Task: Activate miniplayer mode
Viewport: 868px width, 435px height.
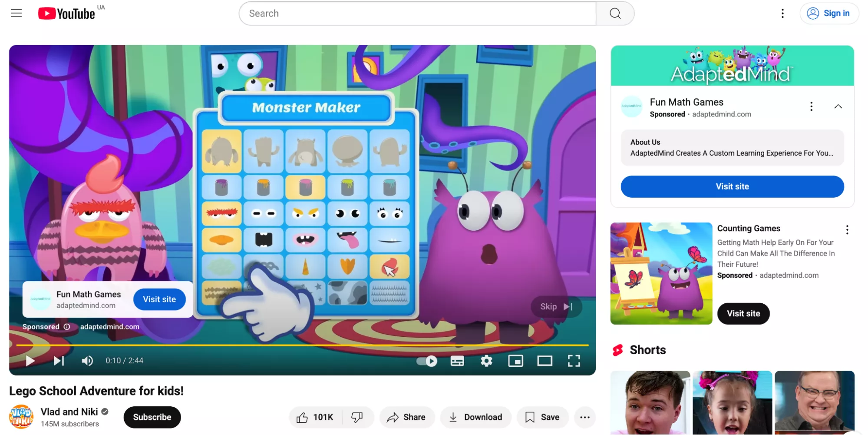Action: pos(516,361)
